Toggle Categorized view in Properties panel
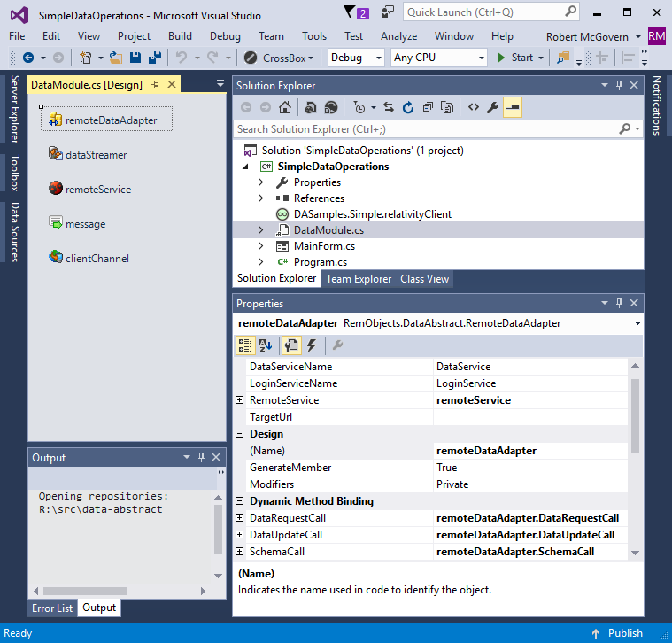The image size is (672, 643). (247, 345)
